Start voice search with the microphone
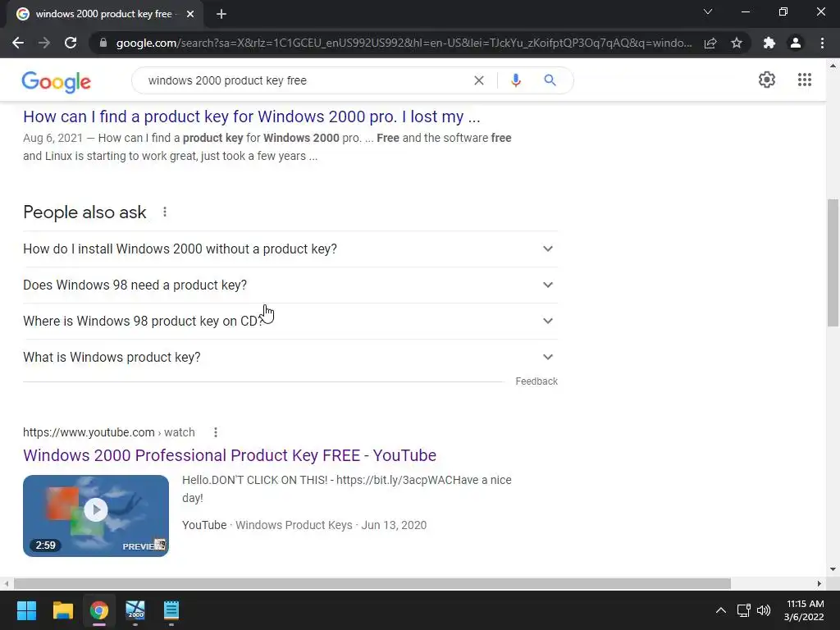The width and height of the screenshot is (840, 630). pos(516,80)
